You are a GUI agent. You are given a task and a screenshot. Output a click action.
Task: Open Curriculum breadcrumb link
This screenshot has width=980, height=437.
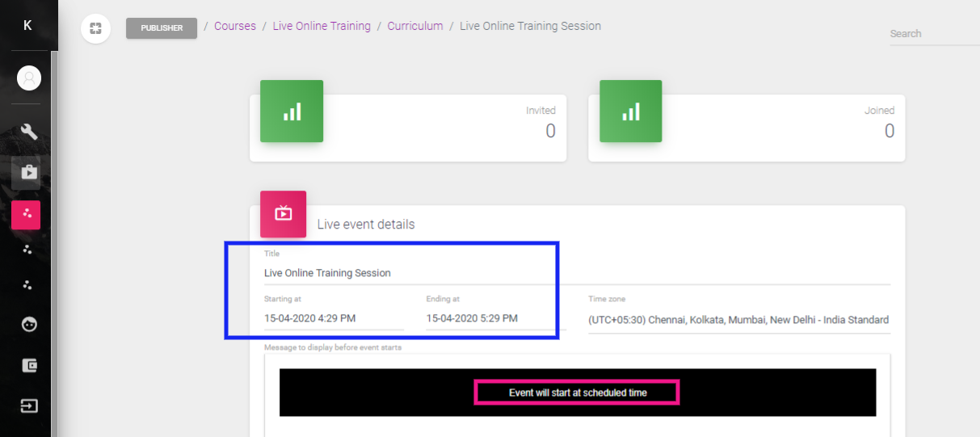point(415,26)
